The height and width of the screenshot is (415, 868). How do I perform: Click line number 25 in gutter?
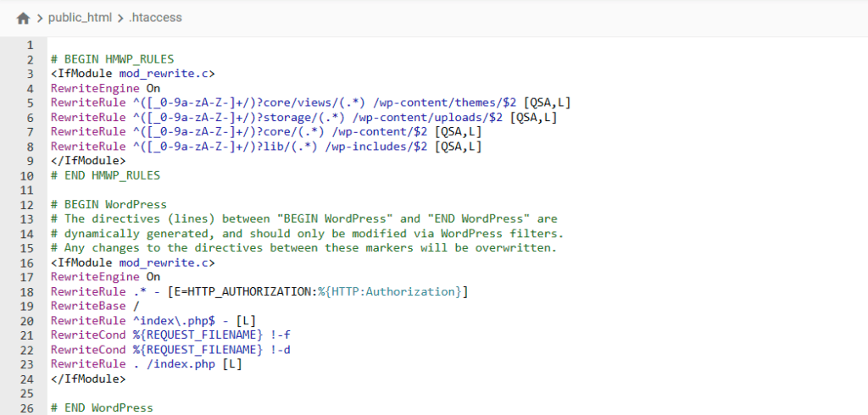(27, 394)
